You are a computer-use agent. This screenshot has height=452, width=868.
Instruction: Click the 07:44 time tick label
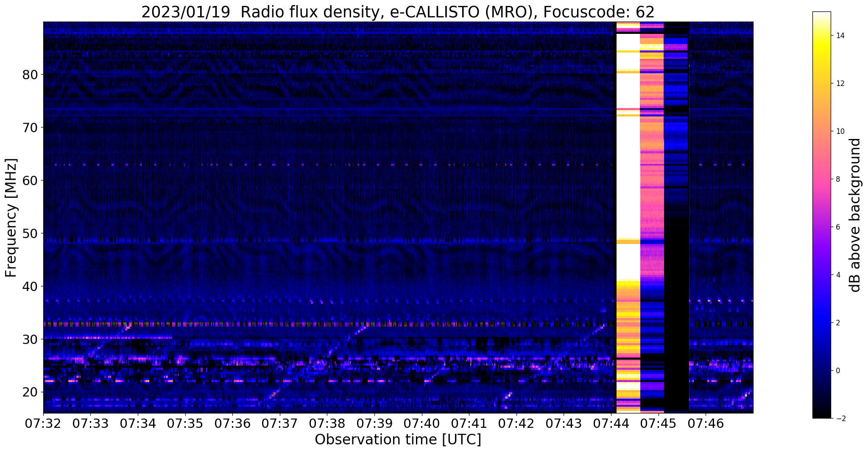pos(611,423)
